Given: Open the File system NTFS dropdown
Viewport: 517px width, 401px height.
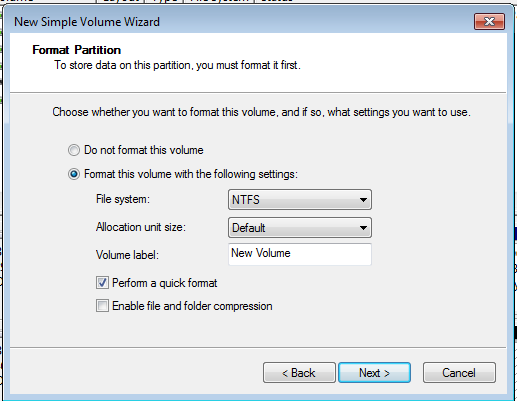Looking at the screenshot, I should (300, 200).
